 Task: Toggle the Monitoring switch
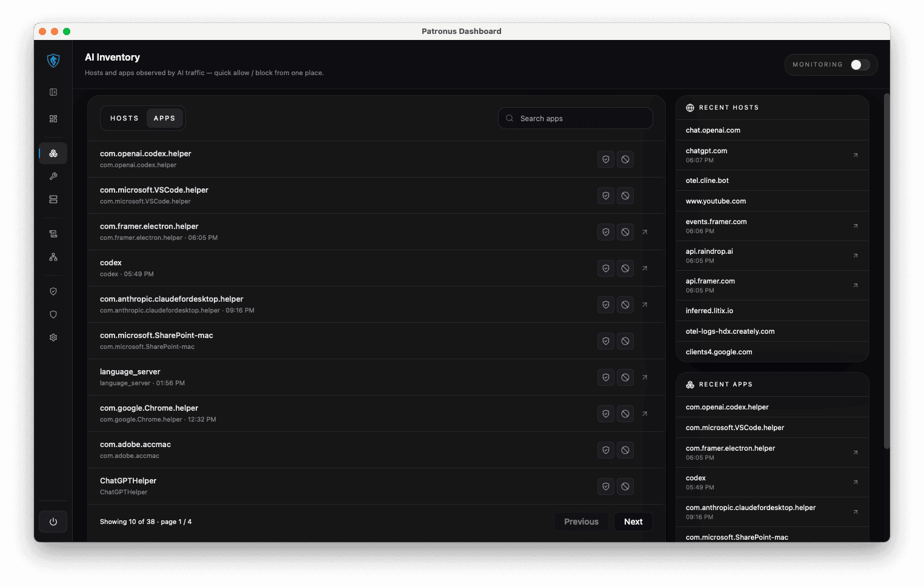pyautogui.click(x=860, y=65)
